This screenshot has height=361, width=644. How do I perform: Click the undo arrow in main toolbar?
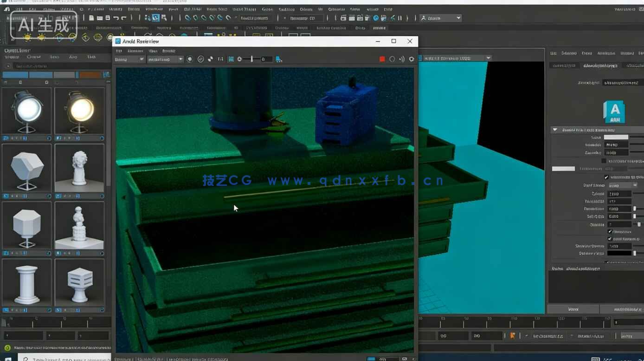click(x=116, y=18)
